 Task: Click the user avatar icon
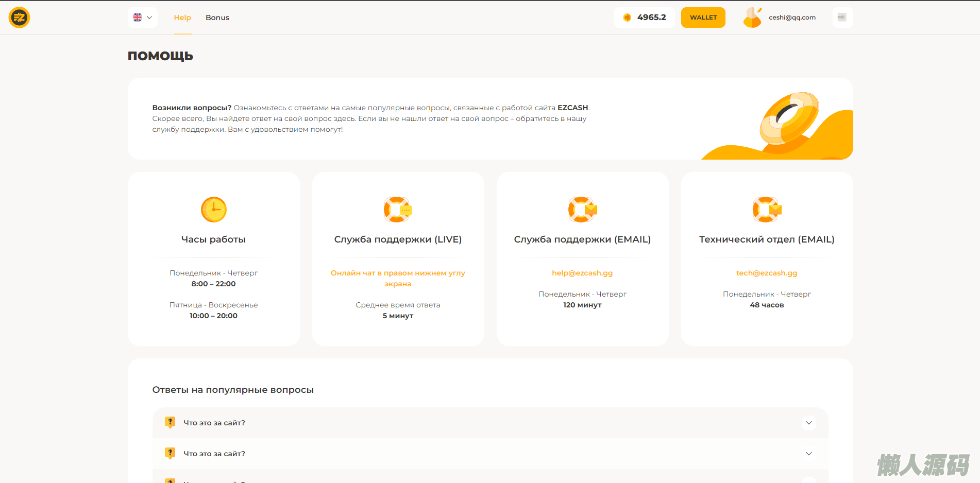(x=752, y=18)
